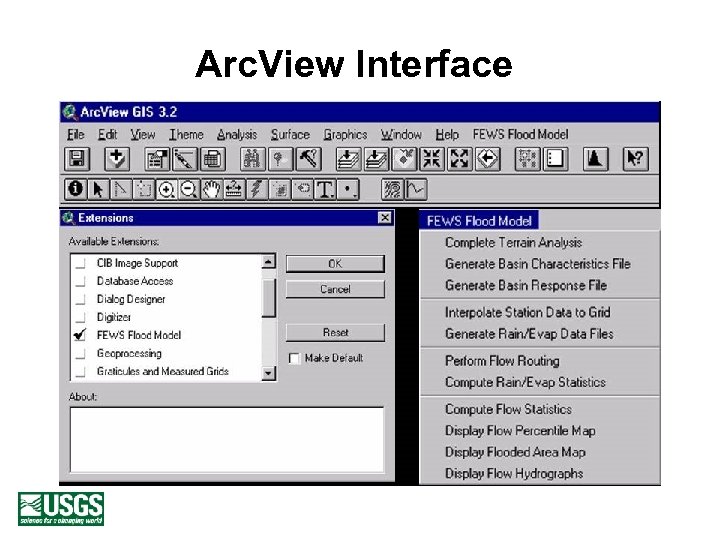Click the extensions list scrollbar thumb
The height and width of the screenshot is (540, 720).
[269, 298]
